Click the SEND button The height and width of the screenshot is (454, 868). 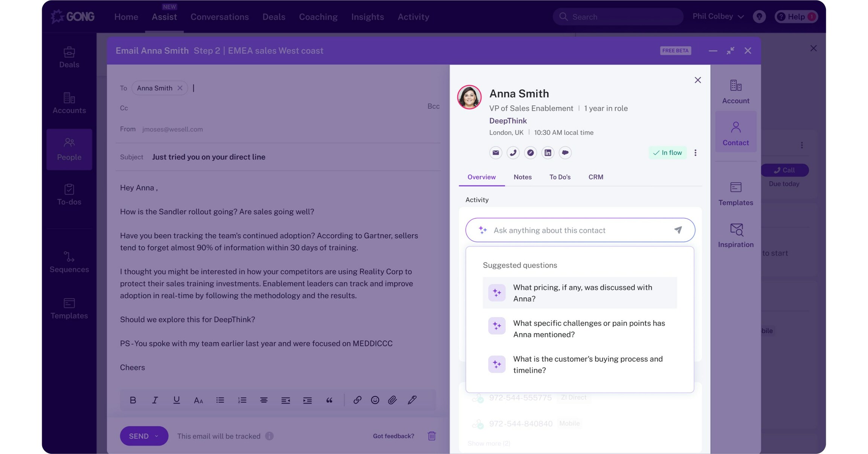pos(139,436)
